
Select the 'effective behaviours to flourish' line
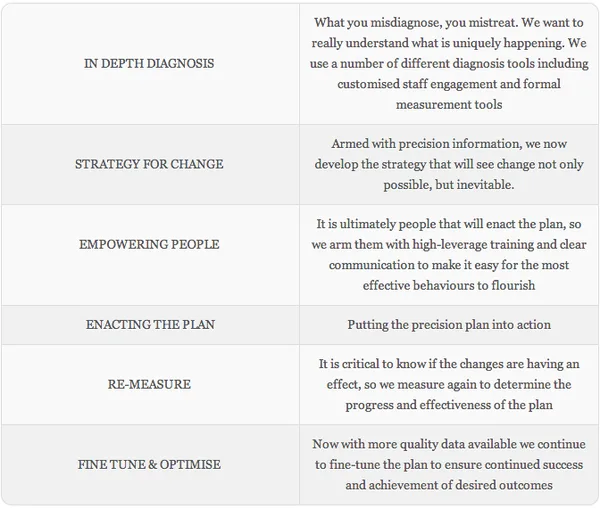point(447,285)
